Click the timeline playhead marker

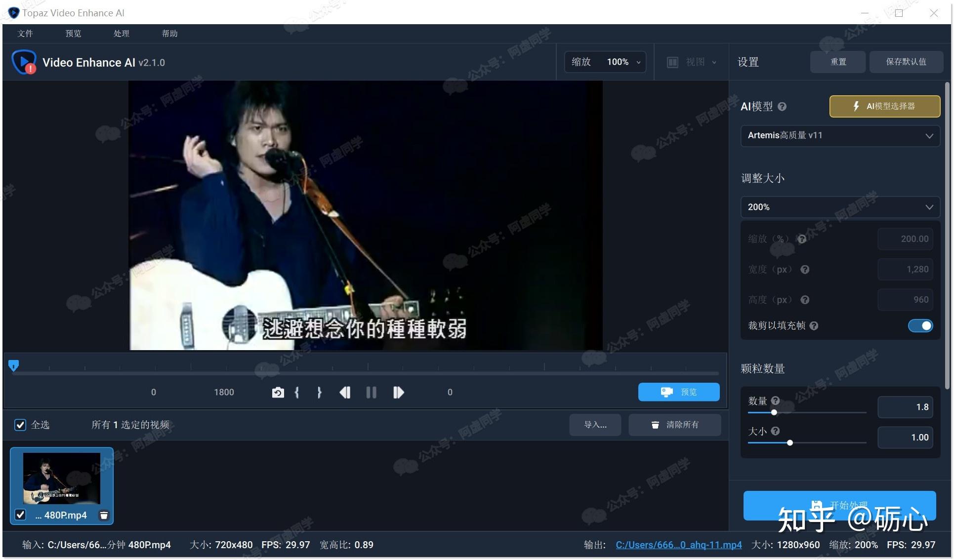pyautogui.click(x=13, y=365)
